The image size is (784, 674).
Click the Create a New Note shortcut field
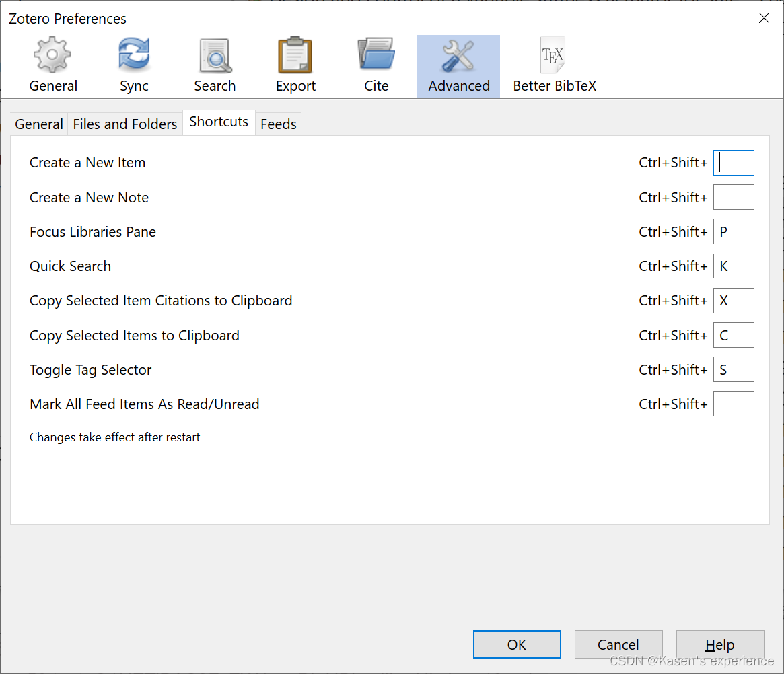pos(734,197)
